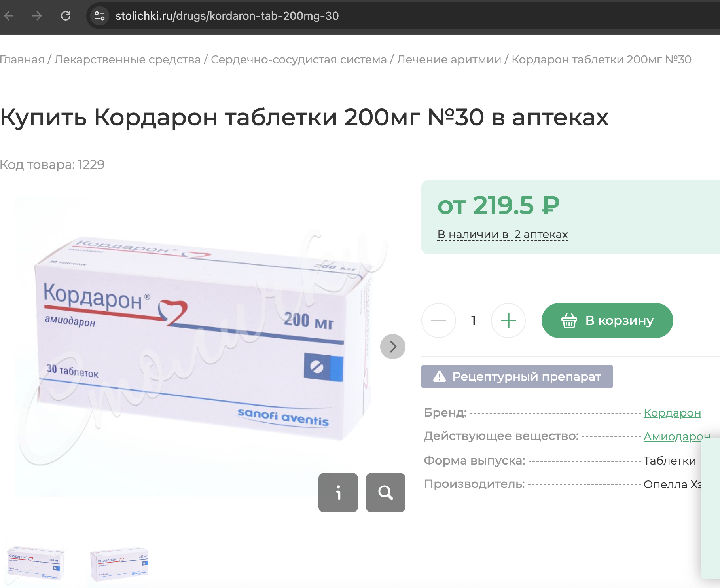The image size is (720, 588).
Task: Select the first product thumbnail
Action: point(35,563)
